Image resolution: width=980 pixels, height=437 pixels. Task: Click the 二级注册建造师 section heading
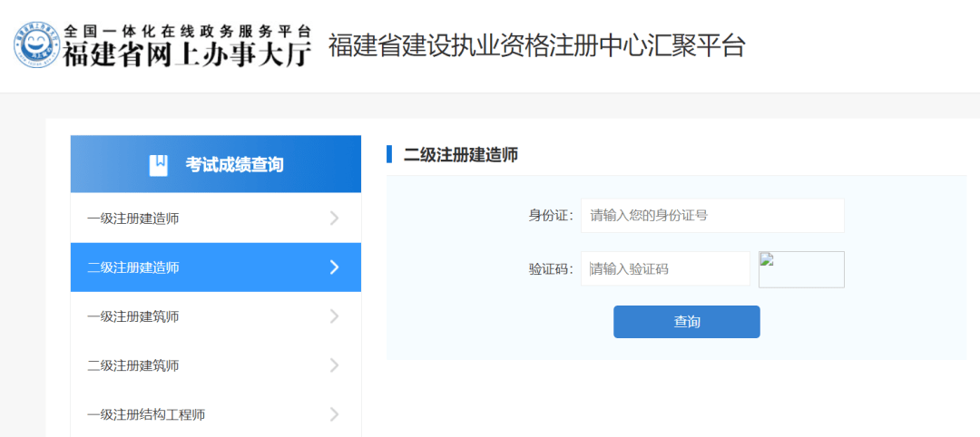461,154
